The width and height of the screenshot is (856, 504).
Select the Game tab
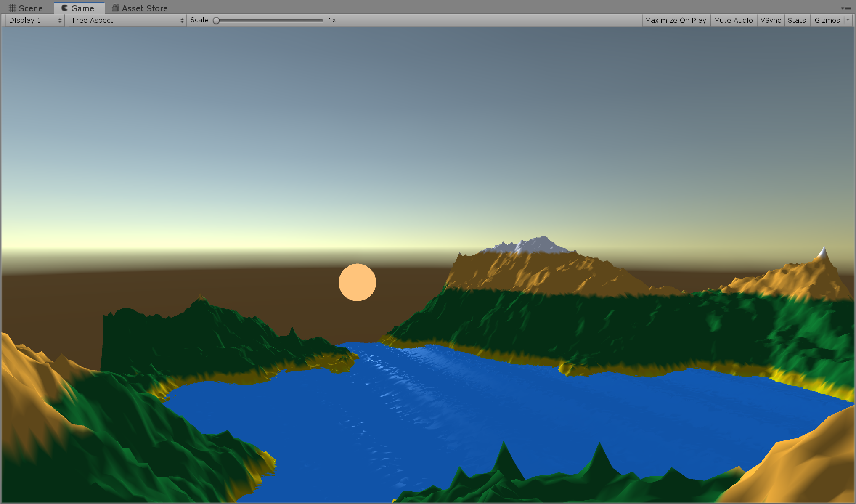[79, 8]
